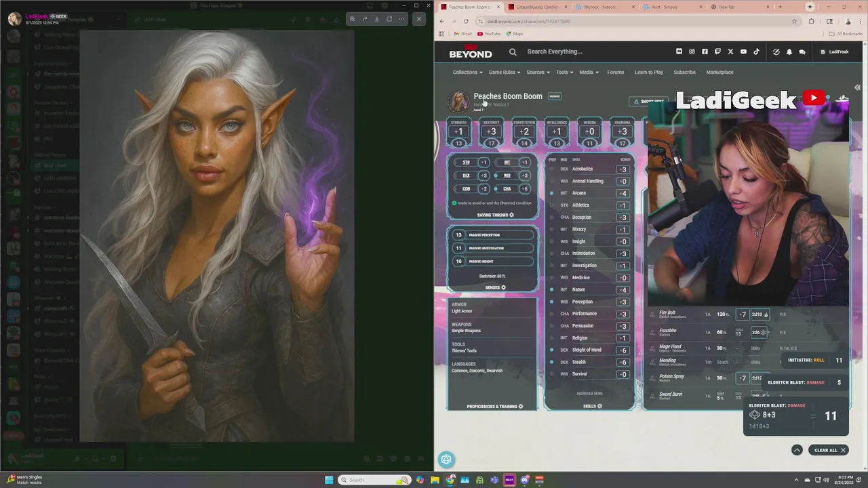Roll Frostbite 2d6 damage

point(759,332)
